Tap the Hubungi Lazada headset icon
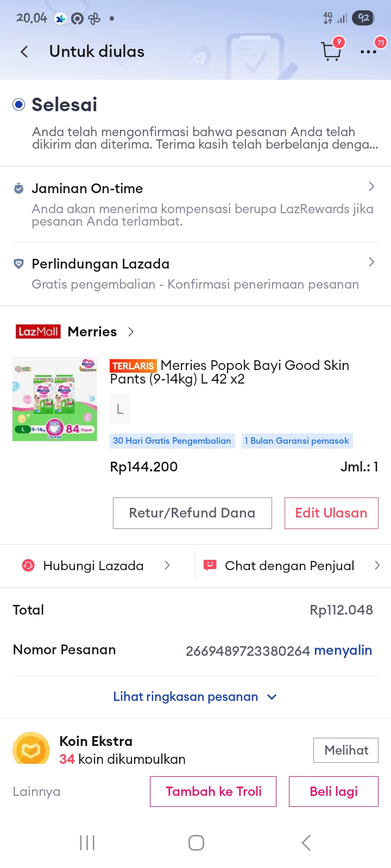391x868 pixels. 28,566
